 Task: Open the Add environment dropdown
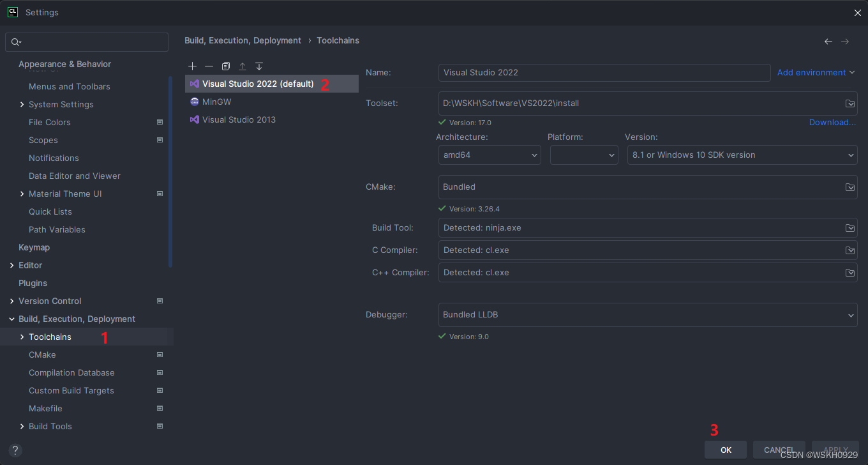click(x=816, y=73)
